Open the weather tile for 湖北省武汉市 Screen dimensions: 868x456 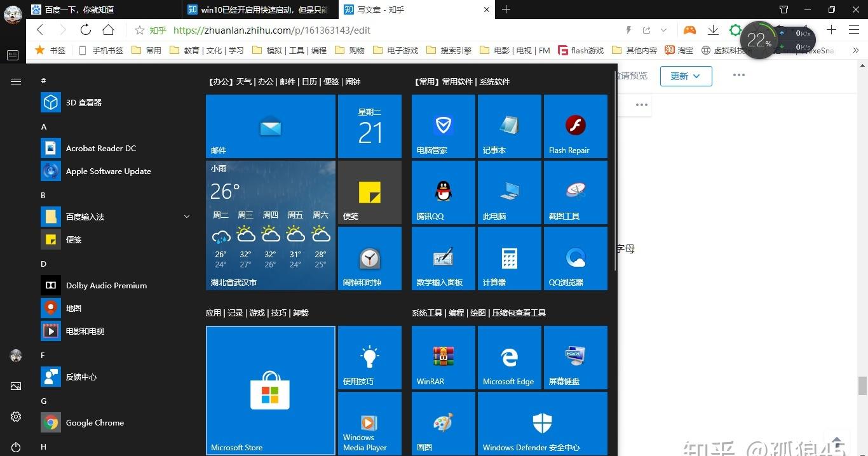click(271, 225)
